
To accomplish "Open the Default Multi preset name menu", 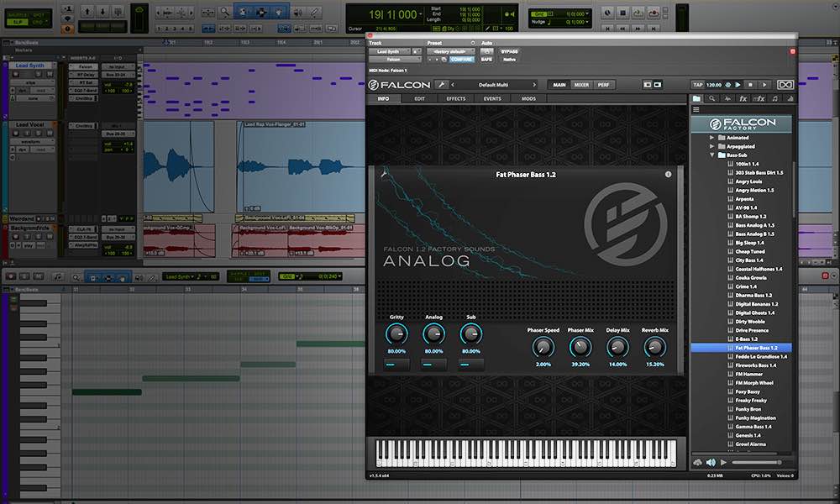I will 493,85.
